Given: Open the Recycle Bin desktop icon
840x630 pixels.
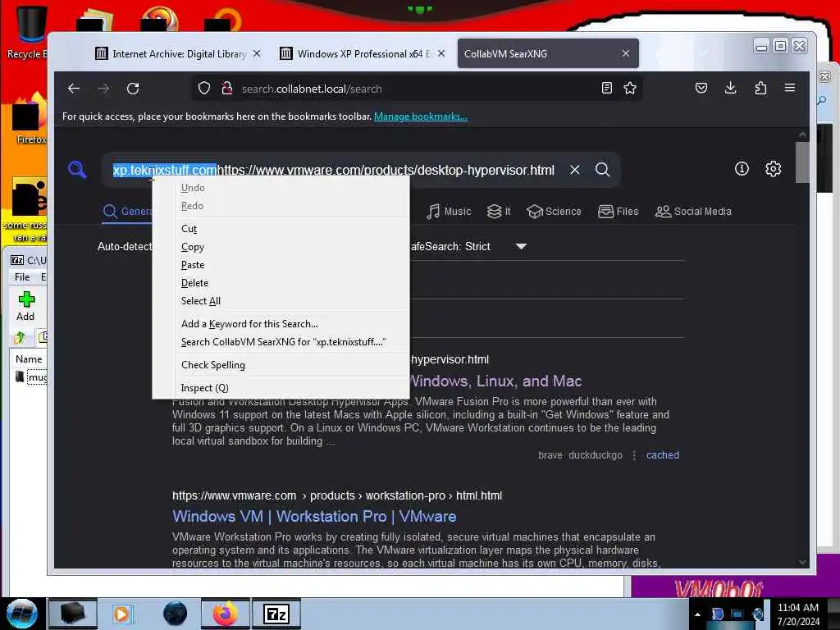Looking at the screenshot, I should [x=29, y=31].
